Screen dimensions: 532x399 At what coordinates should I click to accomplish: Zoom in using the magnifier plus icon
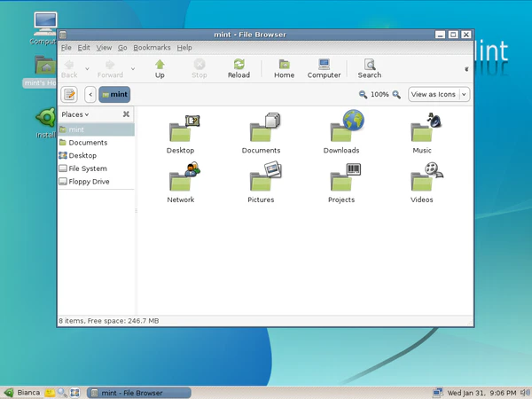396,95
